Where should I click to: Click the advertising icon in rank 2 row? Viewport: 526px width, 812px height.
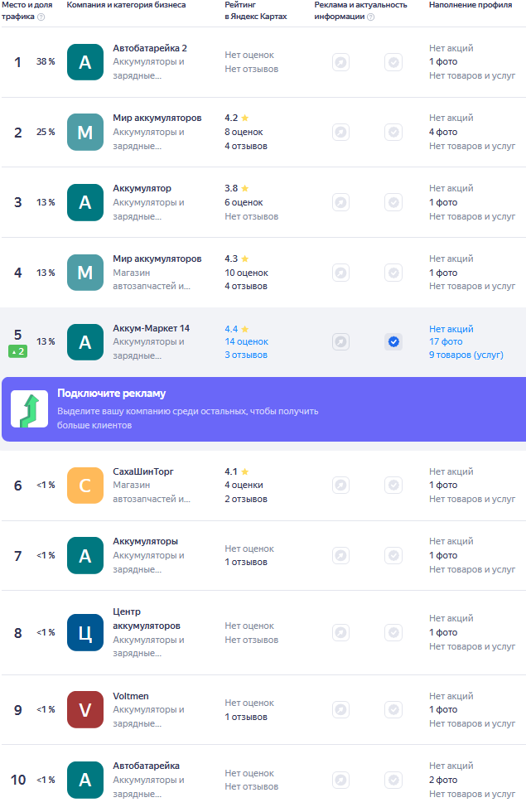[340, 132]
